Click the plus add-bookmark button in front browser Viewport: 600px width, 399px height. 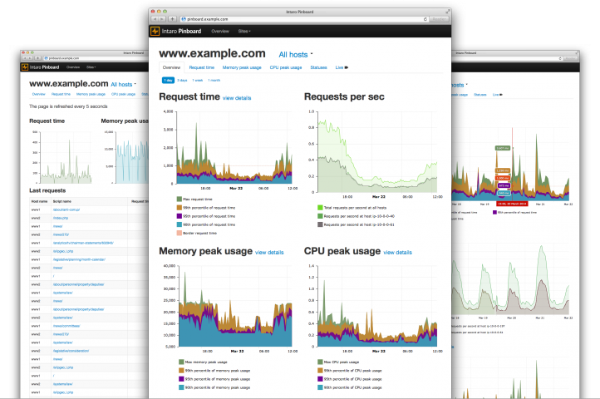tap(173, 19)
